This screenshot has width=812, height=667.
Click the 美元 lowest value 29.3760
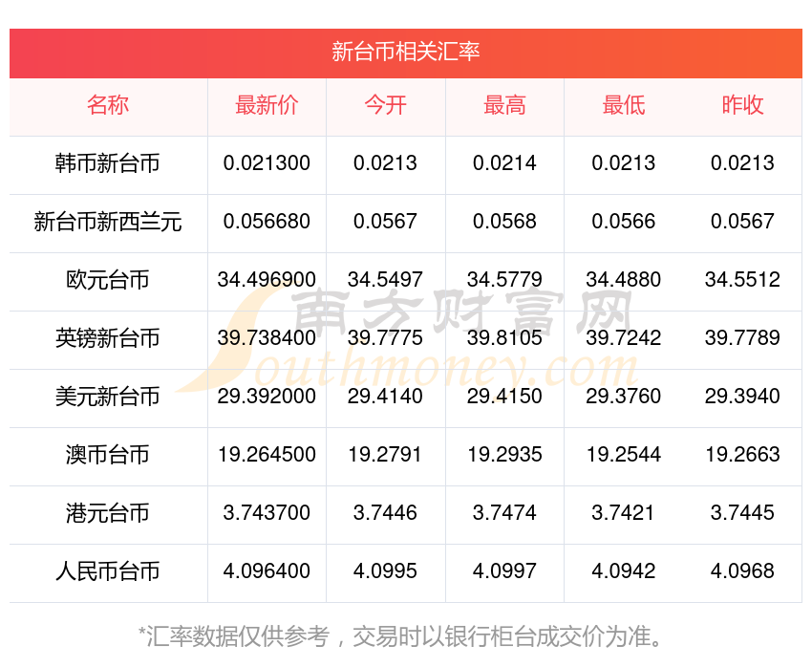pyautogui.click(x=624, y=397)
